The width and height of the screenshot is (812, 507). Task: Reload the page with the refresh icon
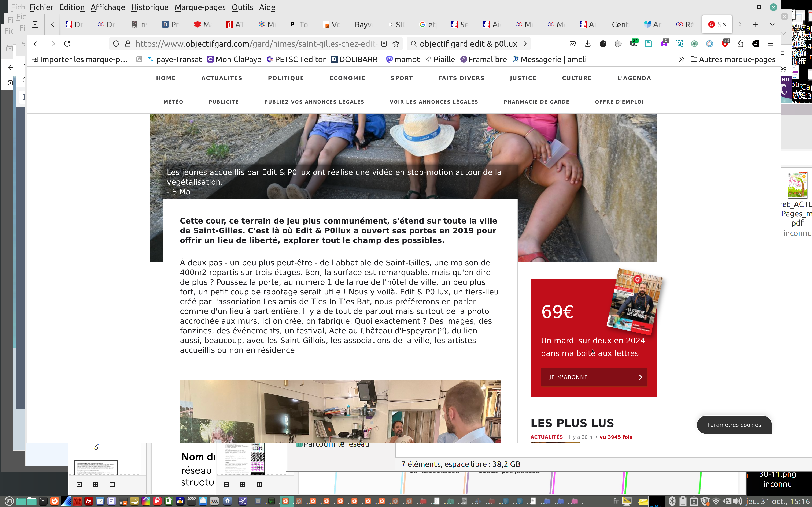pos(67,44)
